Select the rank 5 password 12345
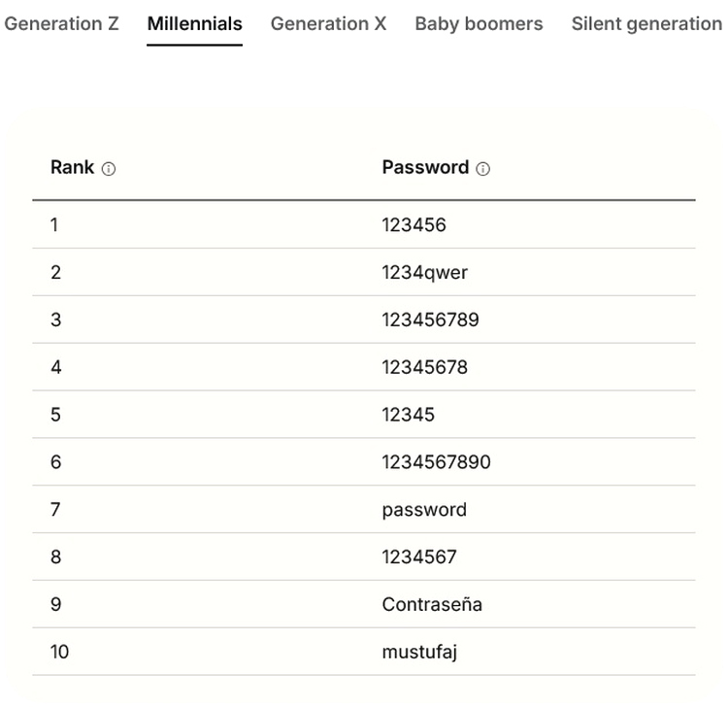 point(408,415)
